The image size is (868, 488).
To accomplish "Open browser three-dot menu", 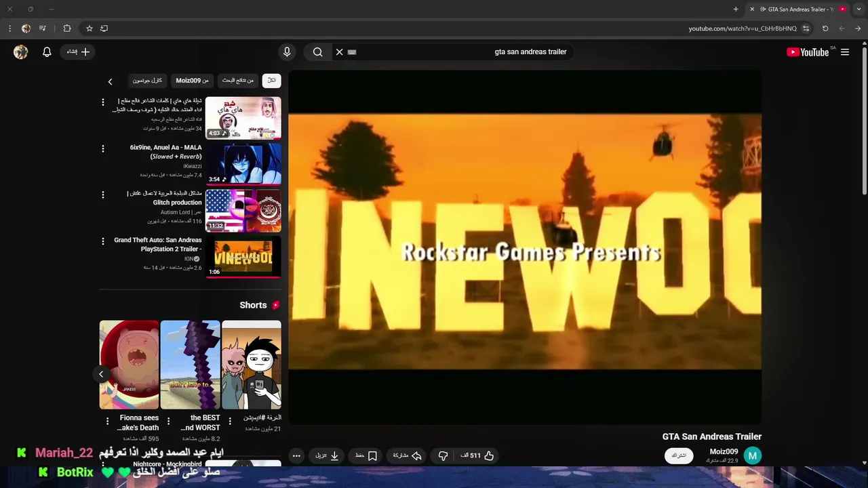I will (x=9, y=28).
